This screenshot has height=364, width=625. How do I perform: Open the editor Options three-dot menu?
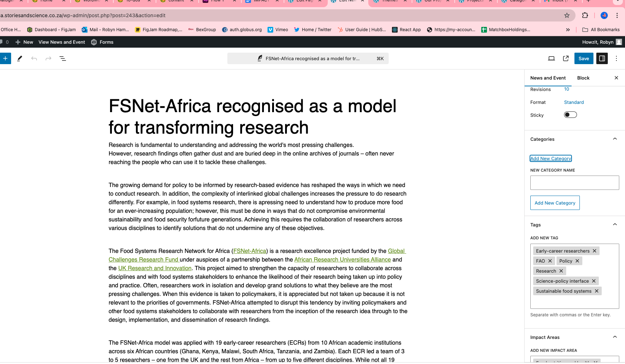[x=616, y=58]
